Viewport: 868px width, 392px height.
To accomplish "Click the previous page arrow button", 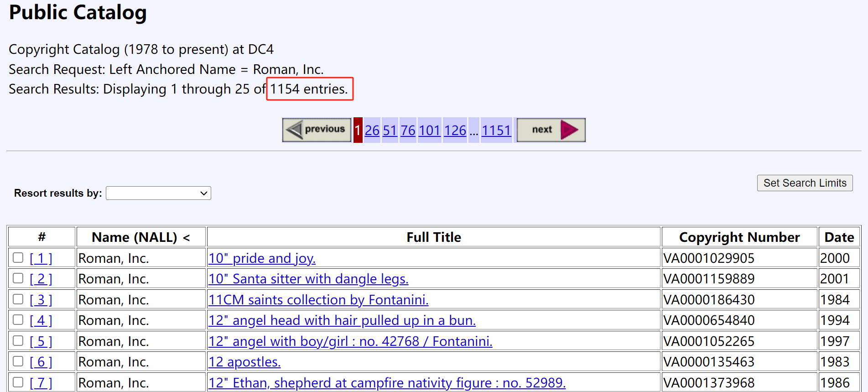I will (317, 130).
